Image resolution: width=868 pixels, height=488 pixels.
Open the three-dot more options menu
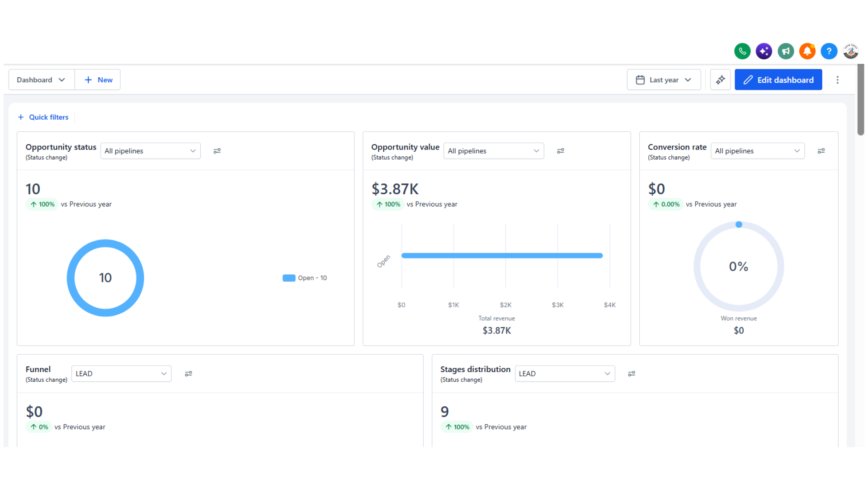point(838,80)
